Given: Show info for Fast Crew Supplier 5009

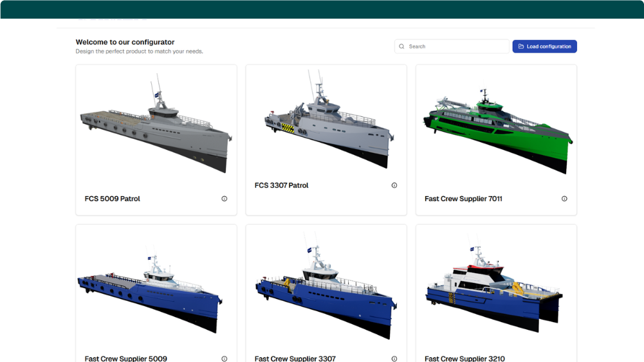Looking at the screenshot, I should [225, 359].
